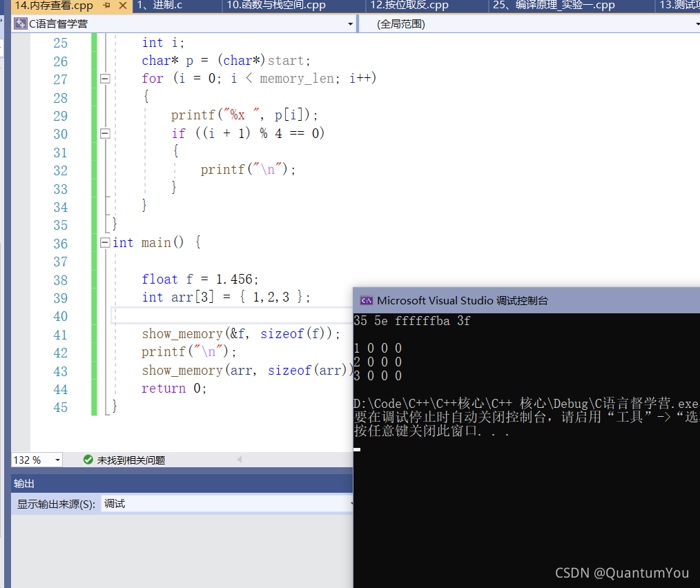Open the C语言督学营 project dropdown
This screenshot has width=700, height=588.
tap(351, 24)
